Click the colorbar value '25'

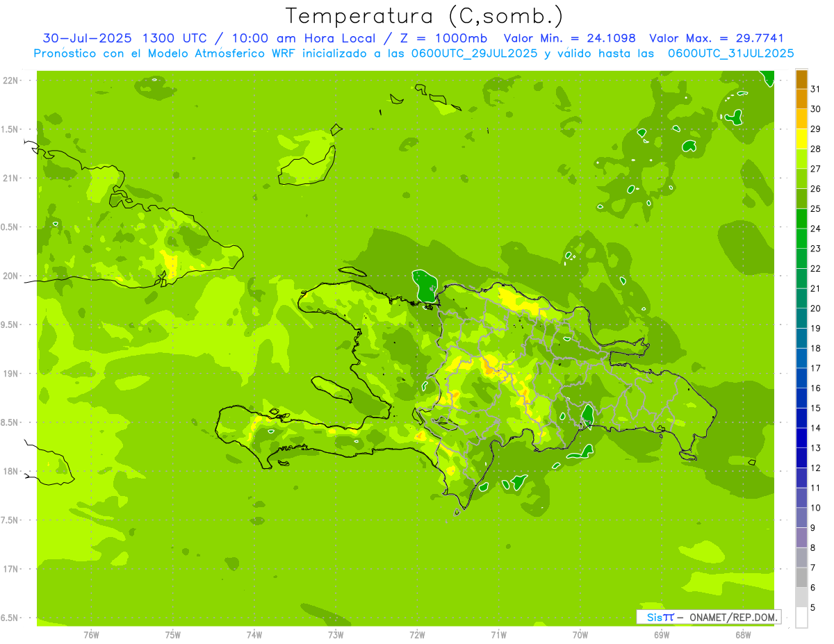coord(816,208)
